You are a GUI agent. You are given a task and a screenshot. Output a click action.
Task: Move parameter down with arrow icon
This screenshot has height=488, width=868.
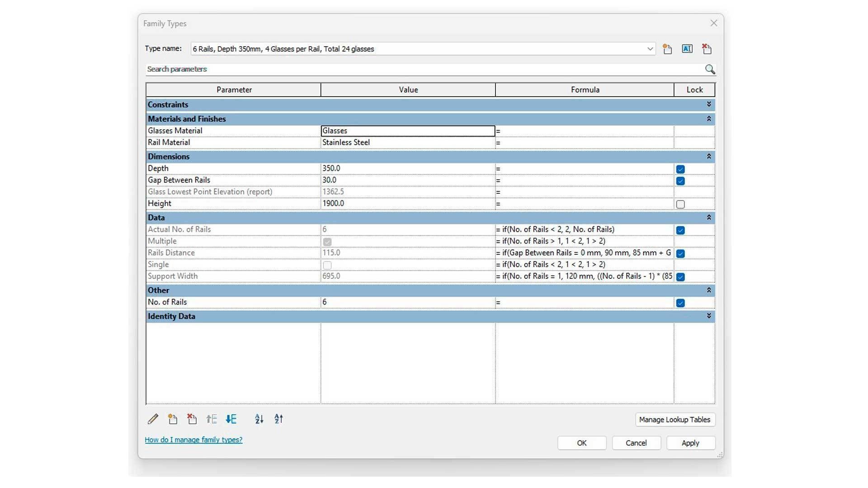(x=231, y=419)
